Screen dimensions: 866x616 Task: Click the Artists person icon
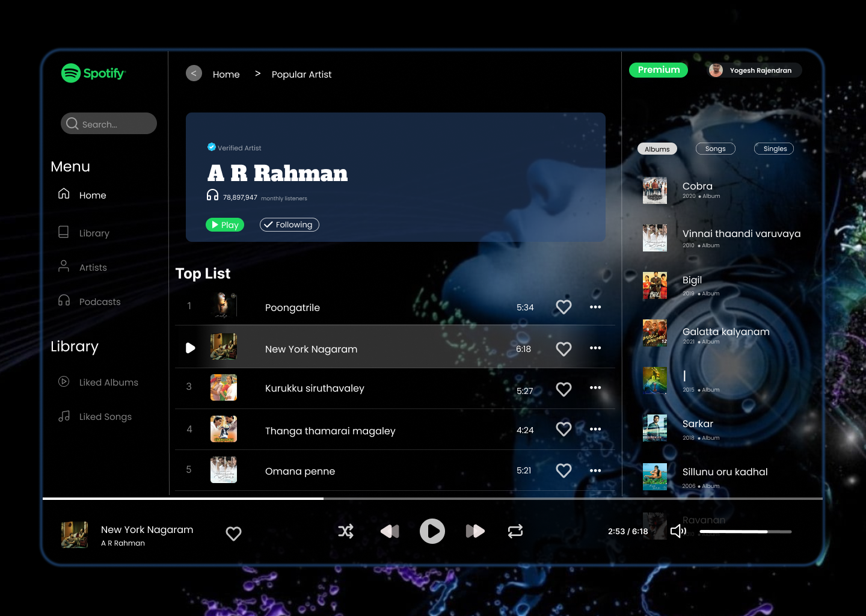(x=63, y=266)
